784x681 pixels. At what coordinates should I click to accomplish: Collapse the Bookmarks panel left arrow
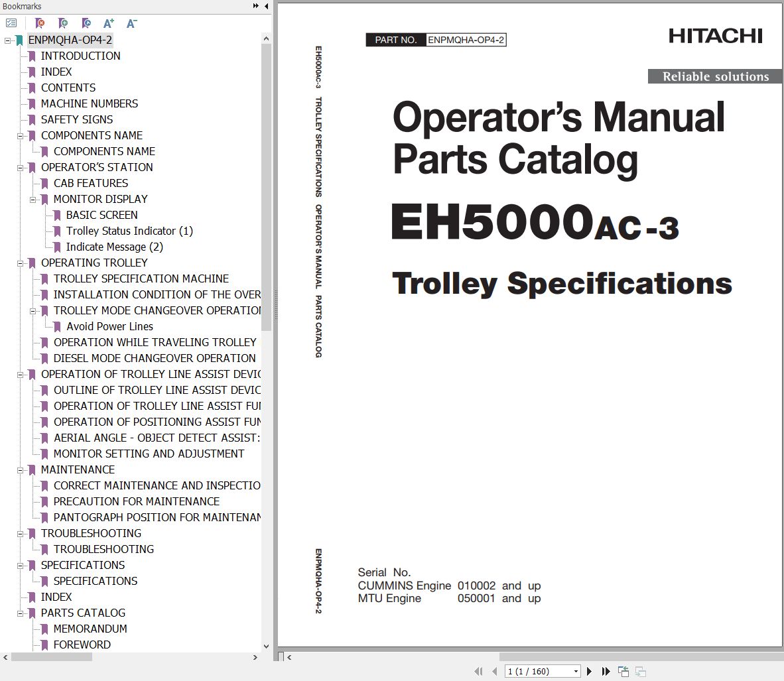click(x=266, y=6)
